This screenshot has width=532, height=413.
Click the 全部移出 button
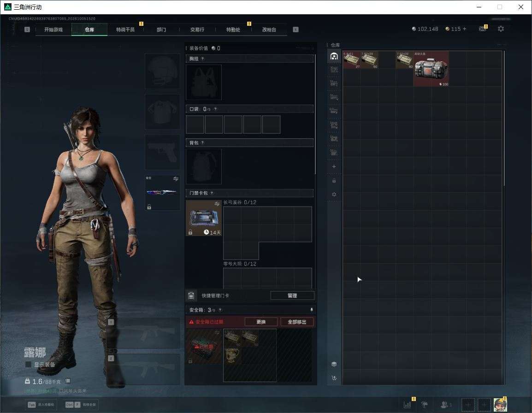tap(297, 322)
